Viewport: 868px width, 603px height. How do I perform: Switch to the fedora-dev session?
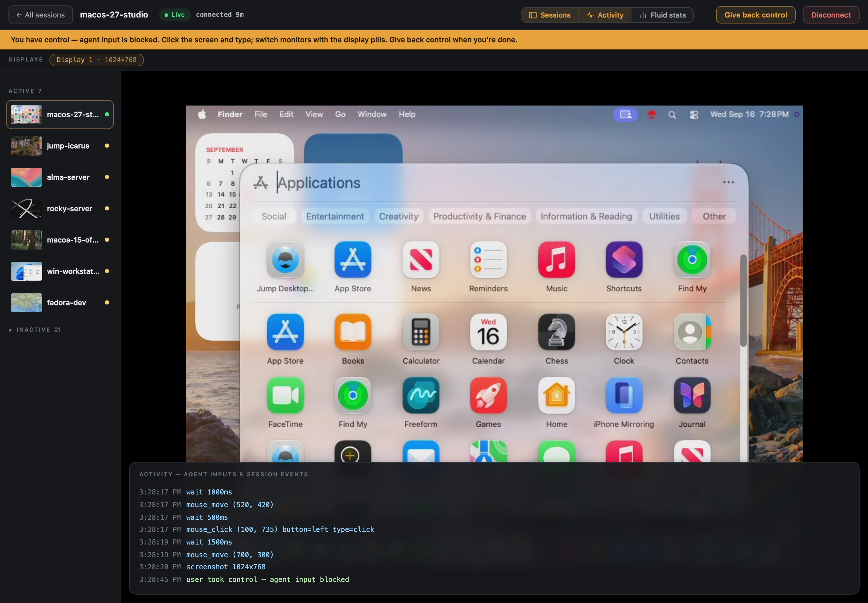point(60,303)
